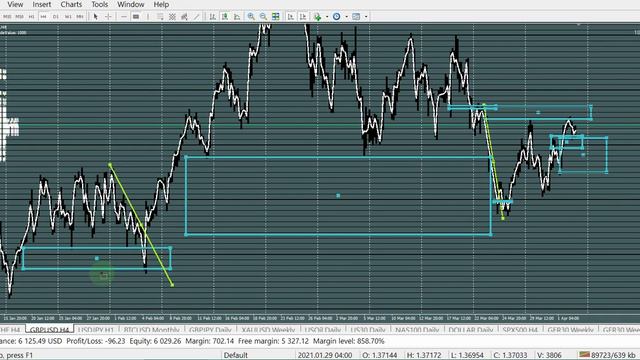Viewport: 640px width, 360px height.
Task: Switch to the US30 Daily chart tab
Action: click(368, 330)
